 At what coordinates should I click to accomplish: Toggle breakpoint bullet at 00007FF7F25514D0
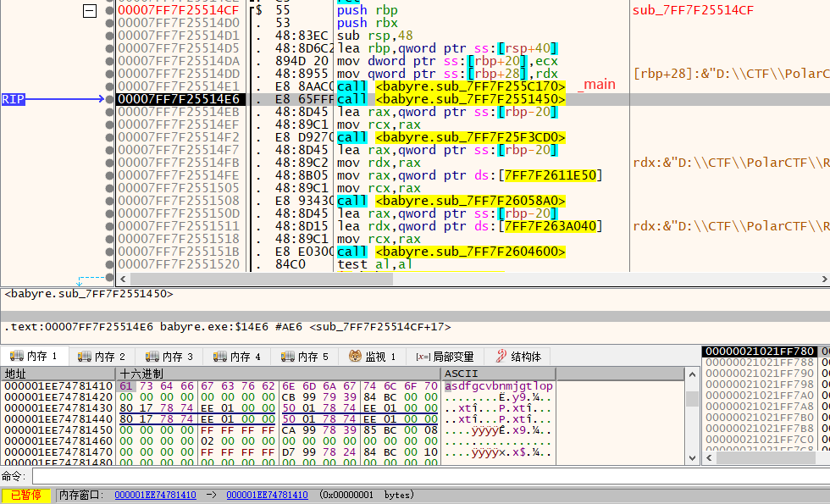pyautogui.click(x=109, y=23)
